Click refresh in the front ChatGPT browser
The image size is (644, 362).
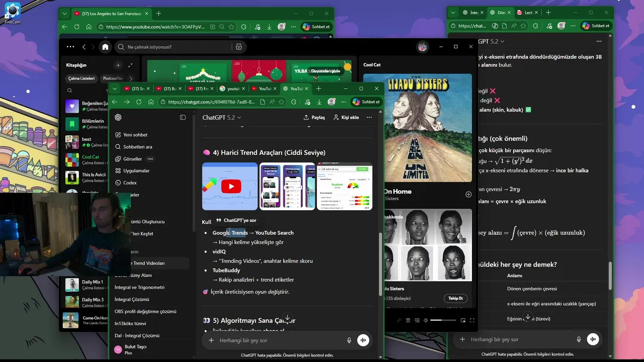click(x=138, y=102)
